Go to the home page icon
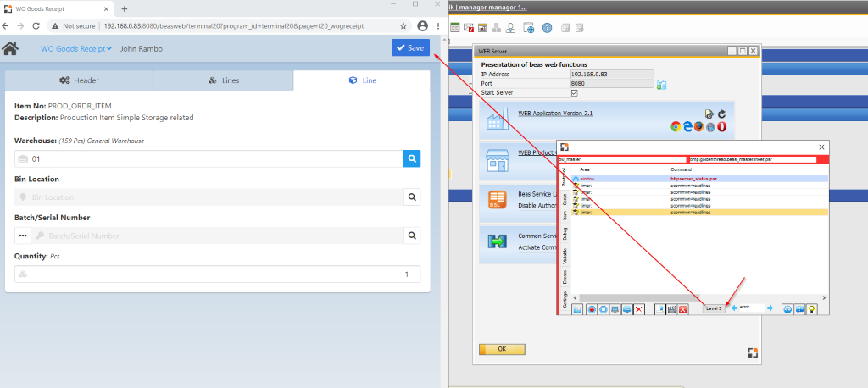The width and height of the screenshot is (868, 388). click(10, 48)
